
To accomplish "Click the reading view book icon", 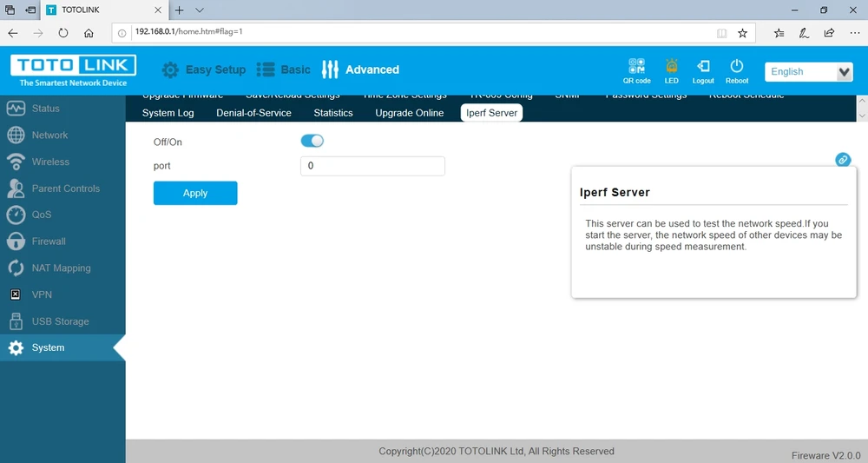I will coord(721,33).
